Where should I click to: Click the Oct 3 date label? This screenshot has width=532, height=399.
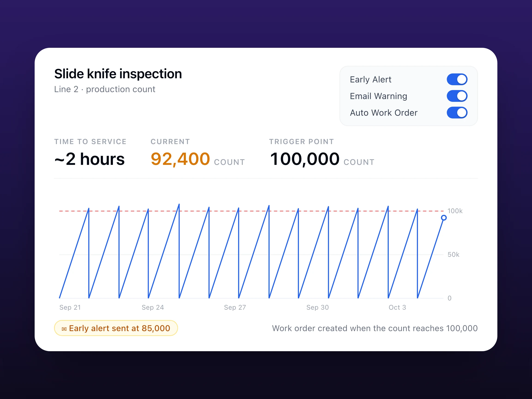click(x=397, y=307)
